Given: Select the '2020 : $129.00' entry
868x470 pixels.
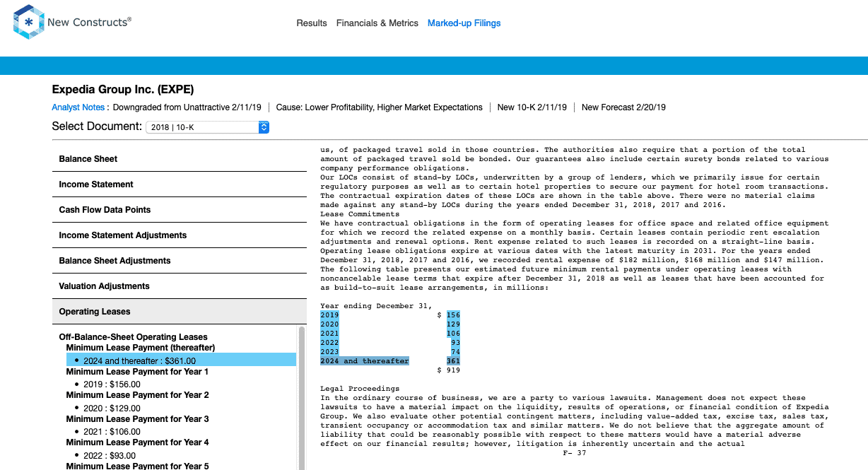Looking at the screenshot, I should pos(112,408).
